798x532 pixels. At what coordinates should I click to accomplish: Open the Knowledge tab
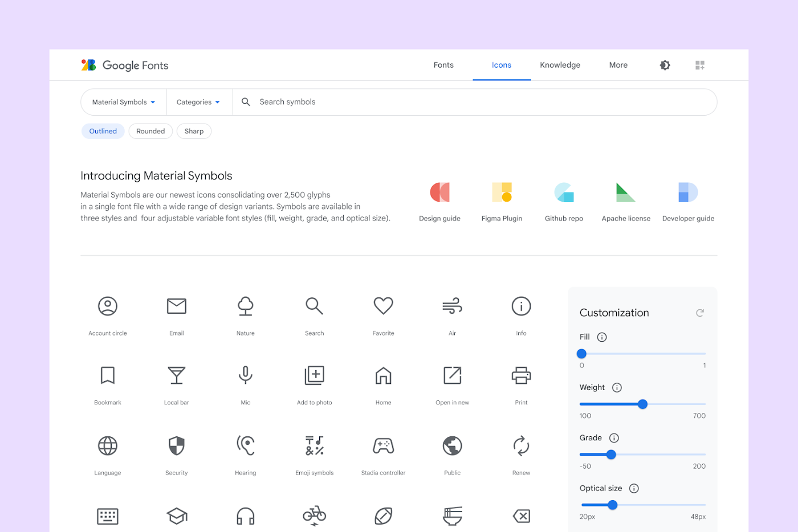click(560, 64)
